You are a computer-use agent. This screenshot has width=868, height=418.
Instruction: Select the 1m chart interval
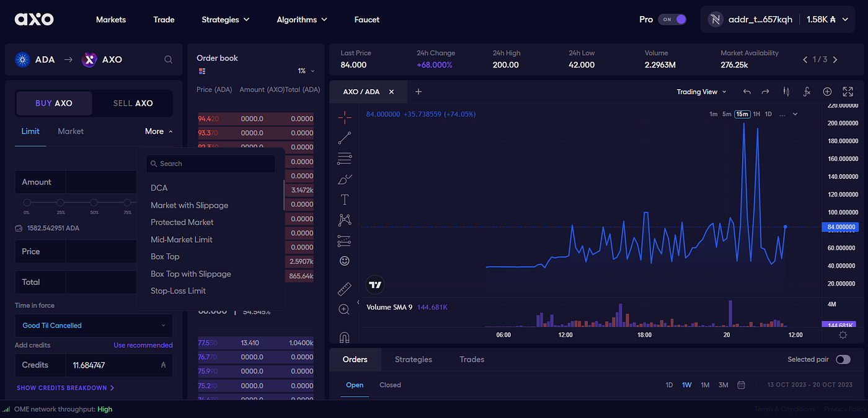(x=713, y=114)
